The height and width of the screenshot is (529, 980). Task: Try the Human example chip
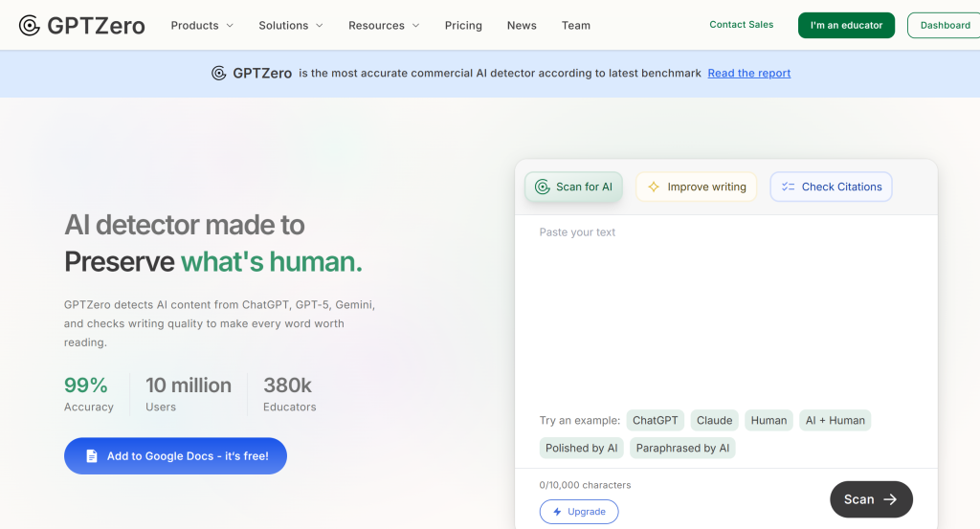768,420
